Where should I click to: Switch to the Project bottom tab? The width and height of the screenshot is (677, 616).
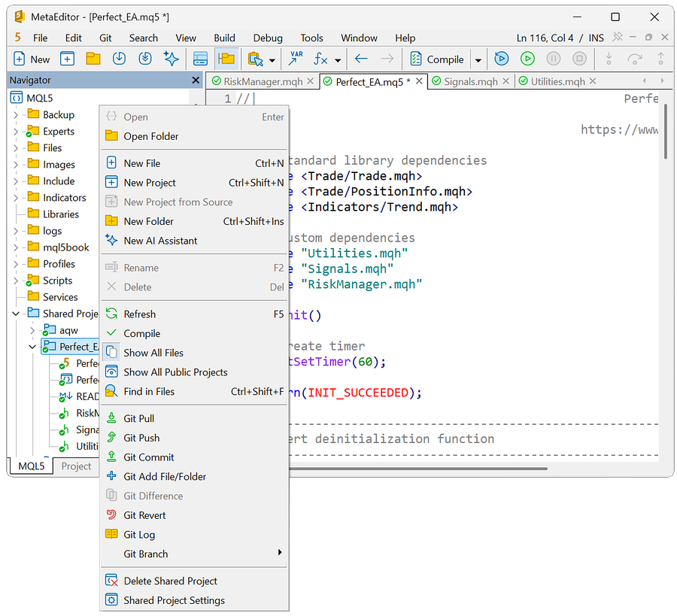76,466
